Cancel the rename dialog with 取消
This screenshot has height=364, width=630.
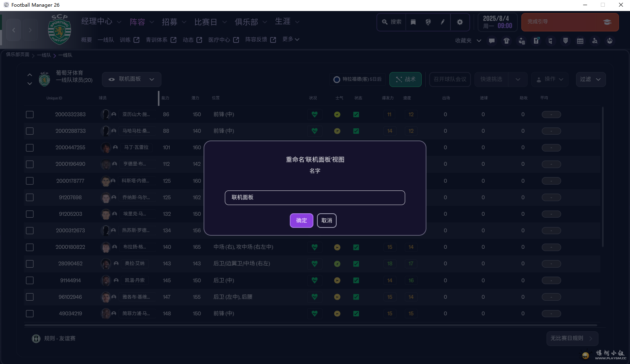[327, 221]
